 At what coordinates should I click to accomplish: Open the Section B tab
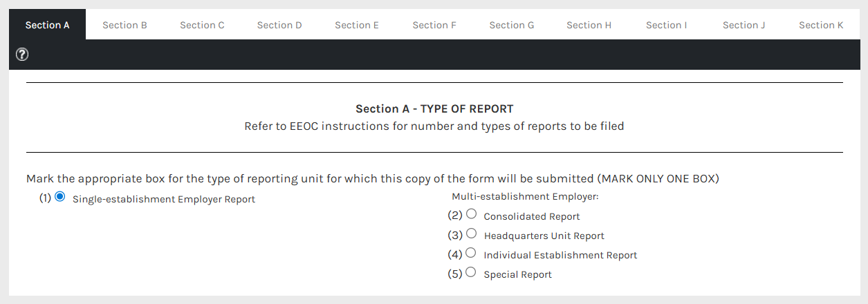click(124, 25)
